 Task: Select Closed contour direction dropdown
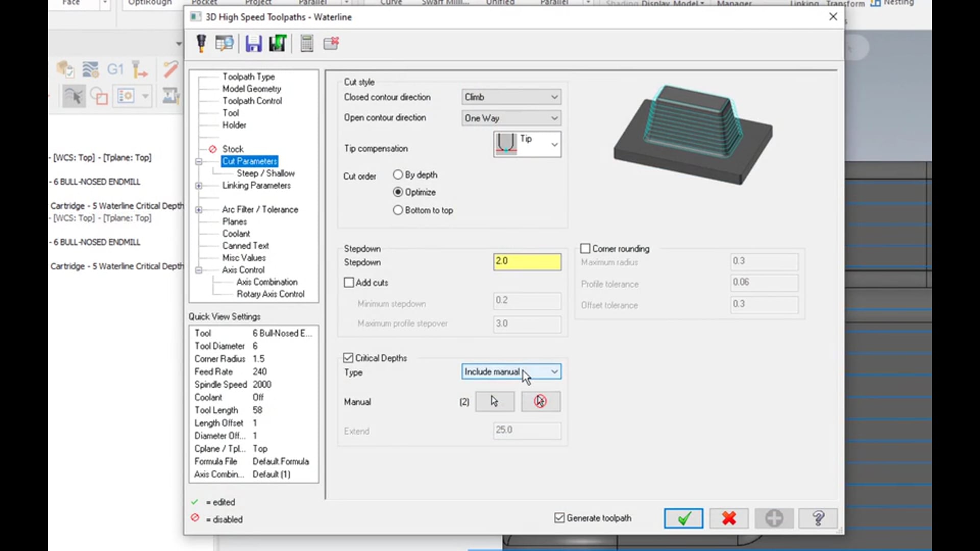coord(511,97)
